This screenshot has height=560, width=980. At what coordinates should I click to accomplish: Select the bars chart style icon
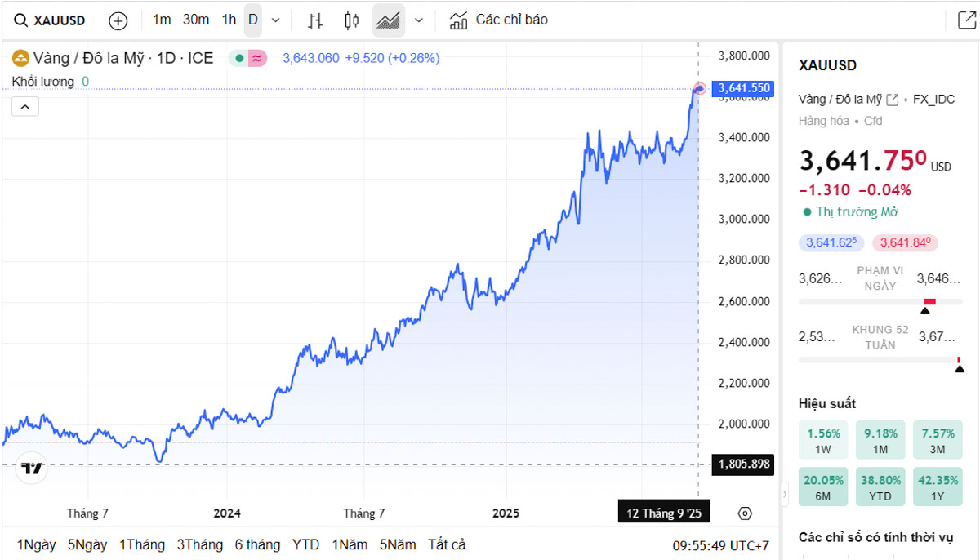tap(315, 20)
